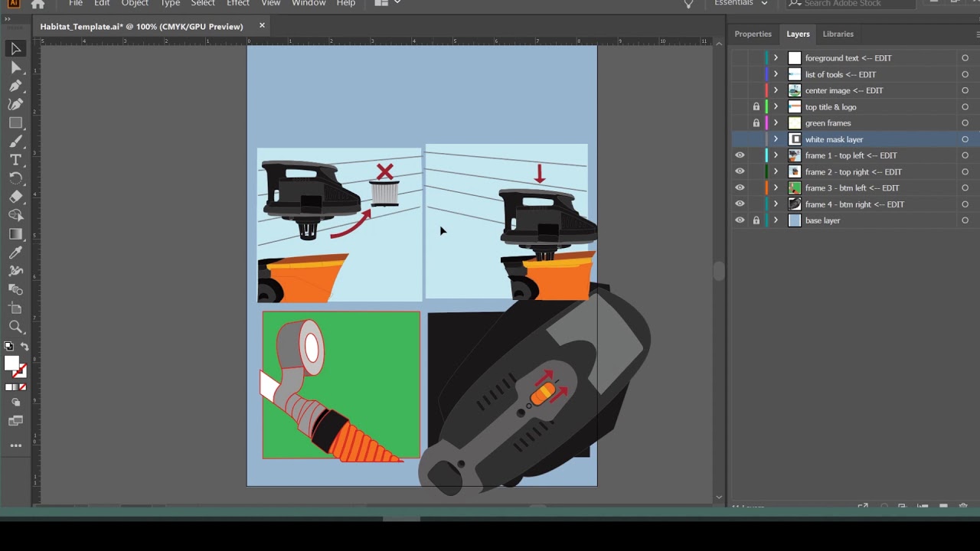Select the Gradient tool
This screenshot has height=551, width=980.
point(15,234)
